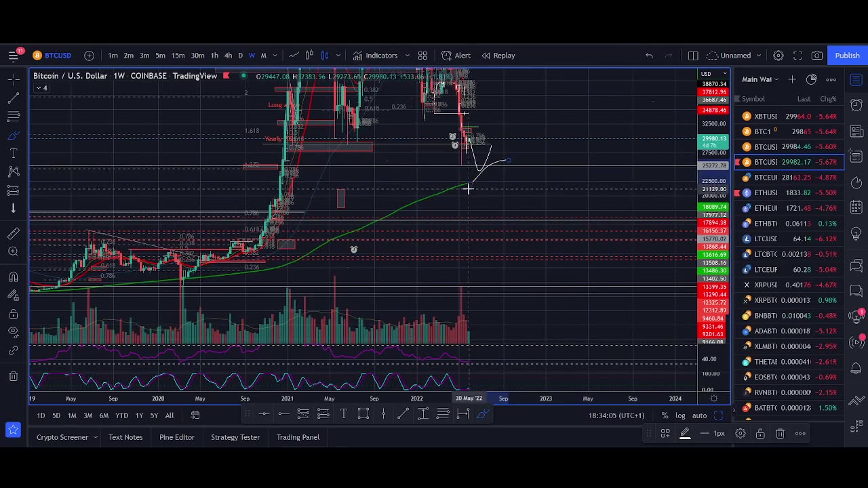Select hollow candles chart style
The width and height of the screenshot is (868, 488).
pos(309,56)
